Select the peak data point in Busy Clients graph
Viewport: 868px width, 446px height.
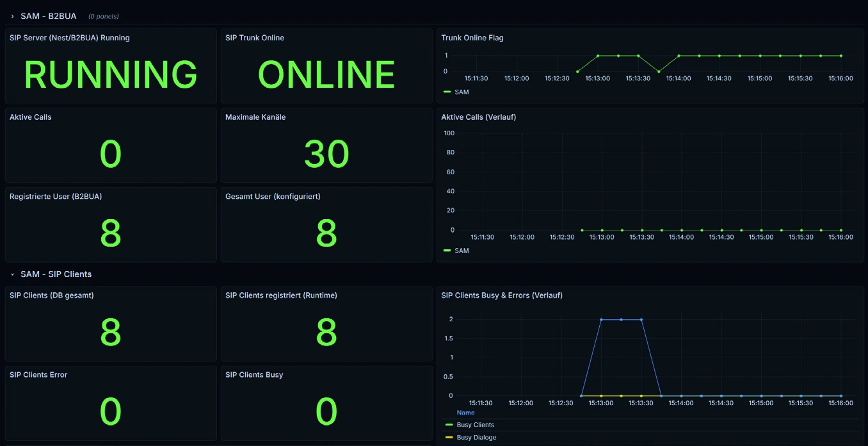pyautogui.click(x=620, y=318)
